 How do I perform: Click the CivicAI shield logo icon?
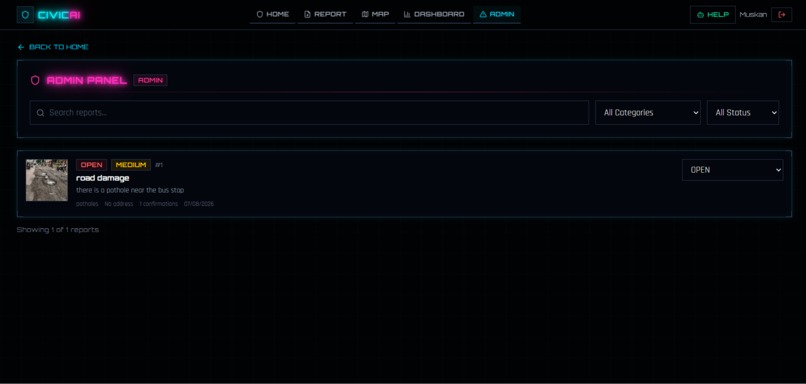point(25,15)
